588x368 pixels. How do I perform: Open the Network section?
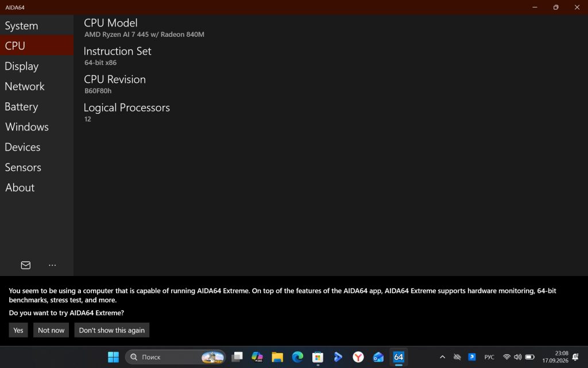point(37,86)
